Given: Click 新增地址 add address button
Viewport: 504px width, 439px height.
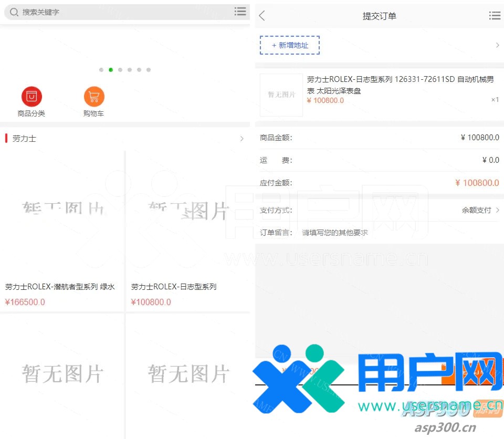Looking at the screenshot, I should 290,45.
